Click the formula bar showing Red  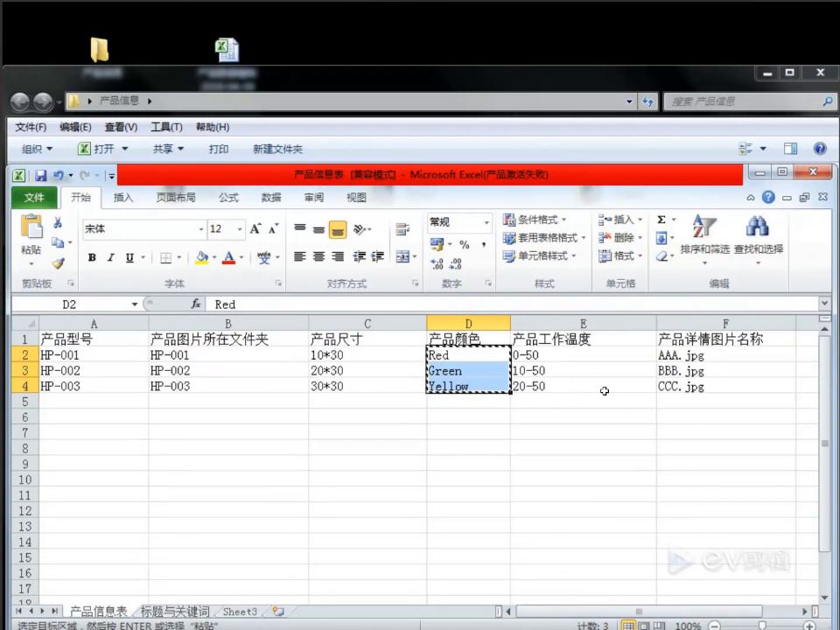(512, 304)
